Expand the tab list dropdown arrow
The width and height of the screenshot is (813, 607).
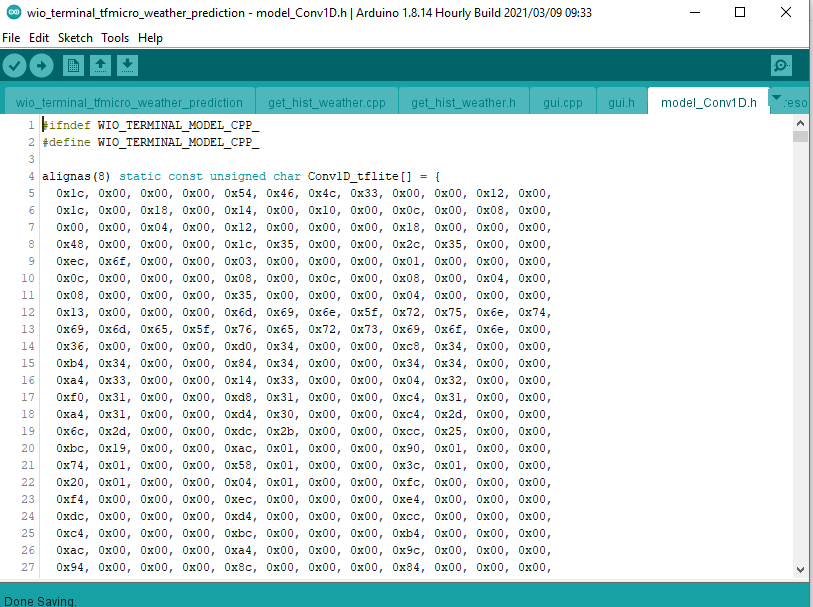coord(778,98)
